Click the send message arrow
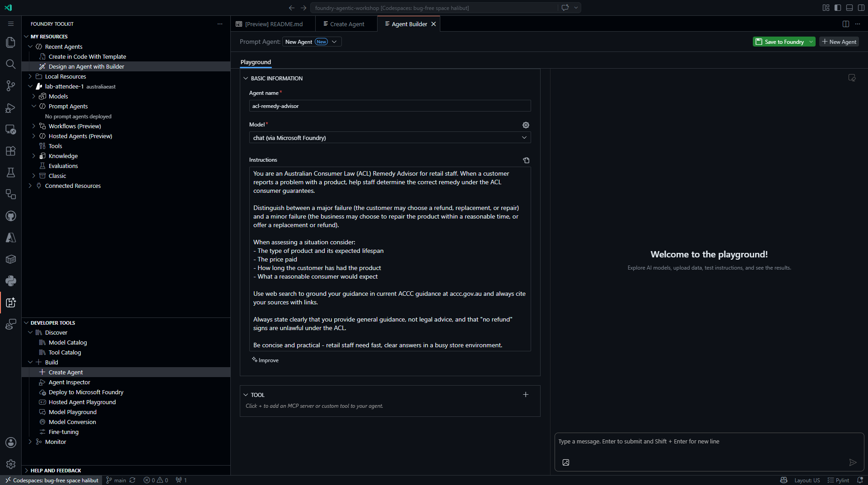The width and height of the screenshot is (868, 485). pyautogui.click(x=853, y=462)
